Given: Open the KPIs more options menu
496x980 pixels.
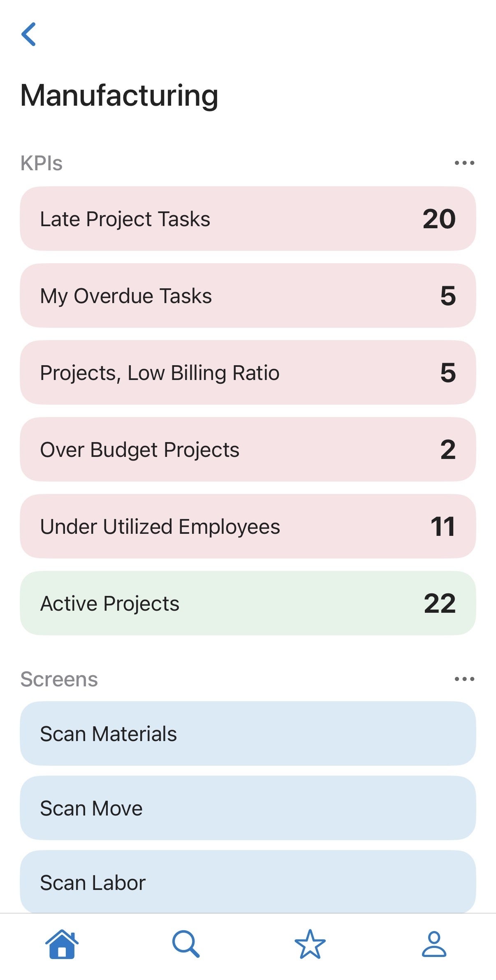Looking at the screenshot, I should [x=464, y=163].
